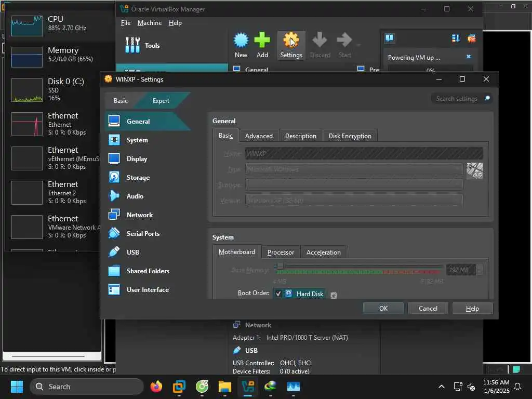Switch to the Basic settings mode tab
Image resolution: width=532 pixels, height=399 pixels.
tap(121, 101)
